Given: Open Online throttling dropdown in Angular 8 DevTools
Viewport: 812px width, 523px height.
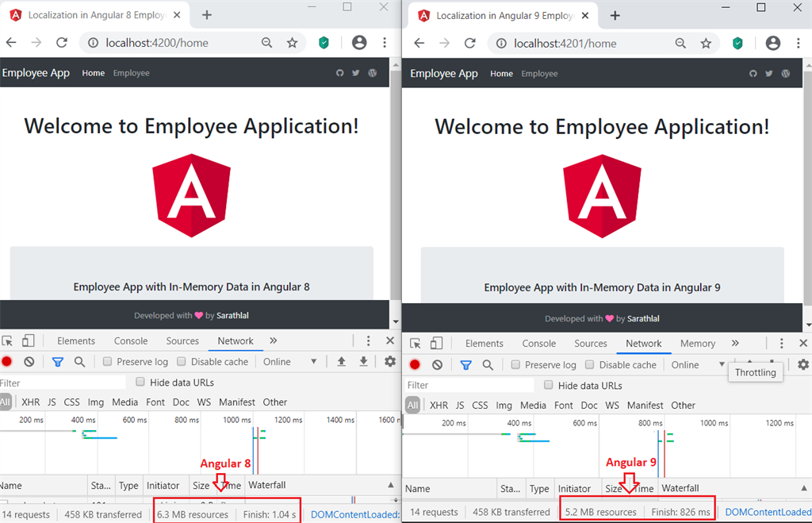Looking at the screenshot, I should click(290, 362).
